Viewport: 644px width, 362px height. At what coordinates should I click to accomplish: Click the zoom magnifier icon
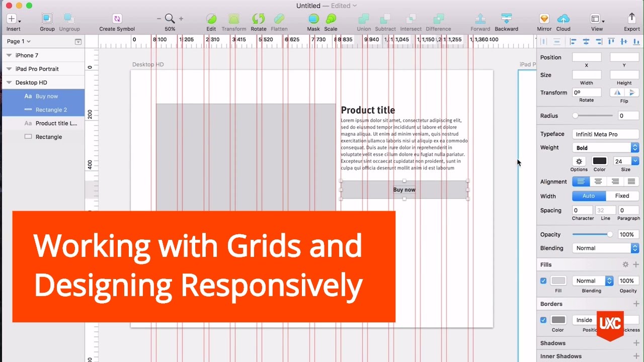pyautogui.click(x=170, y=19)
